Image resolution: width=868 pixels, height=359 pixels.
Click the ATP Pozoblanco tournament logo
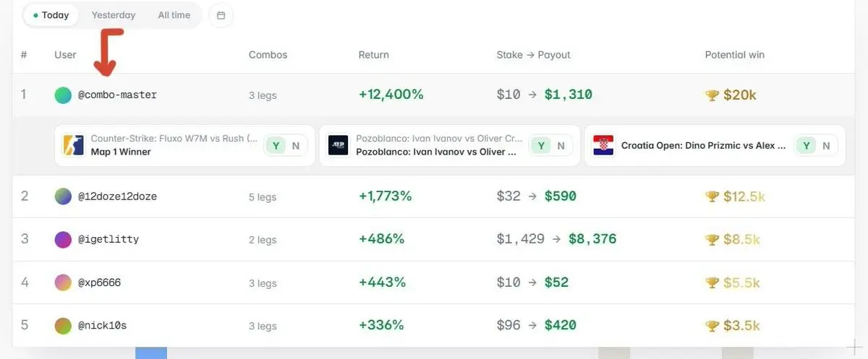[x=338, y=145]
